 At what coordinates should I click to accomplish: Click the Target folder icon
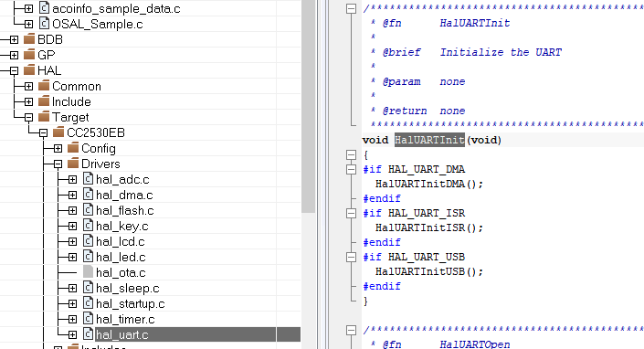pyautogui.click(x=44, y=117)
